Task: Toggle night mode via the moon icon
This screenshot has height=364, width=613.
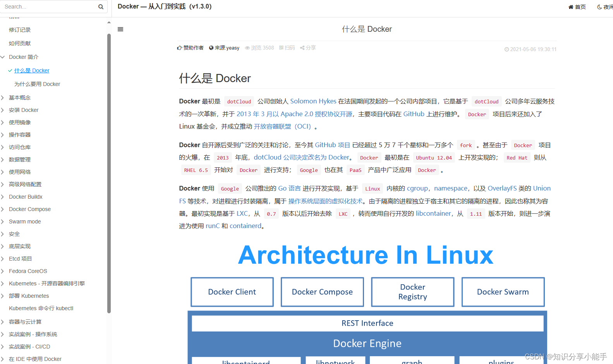Action: (599, 7)
